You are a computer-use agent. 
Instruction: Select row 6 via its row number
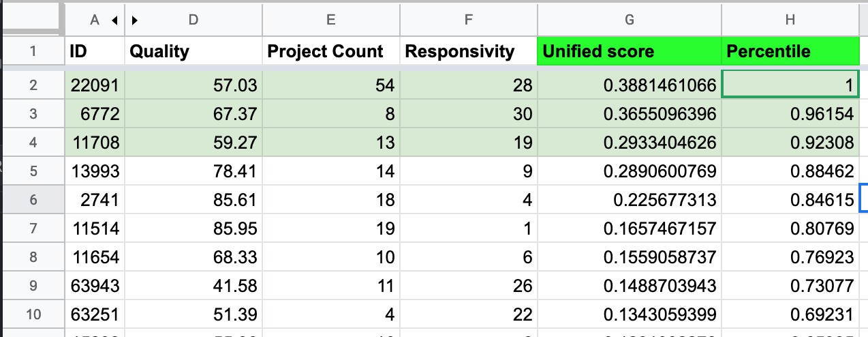click(x=32, y=200)
